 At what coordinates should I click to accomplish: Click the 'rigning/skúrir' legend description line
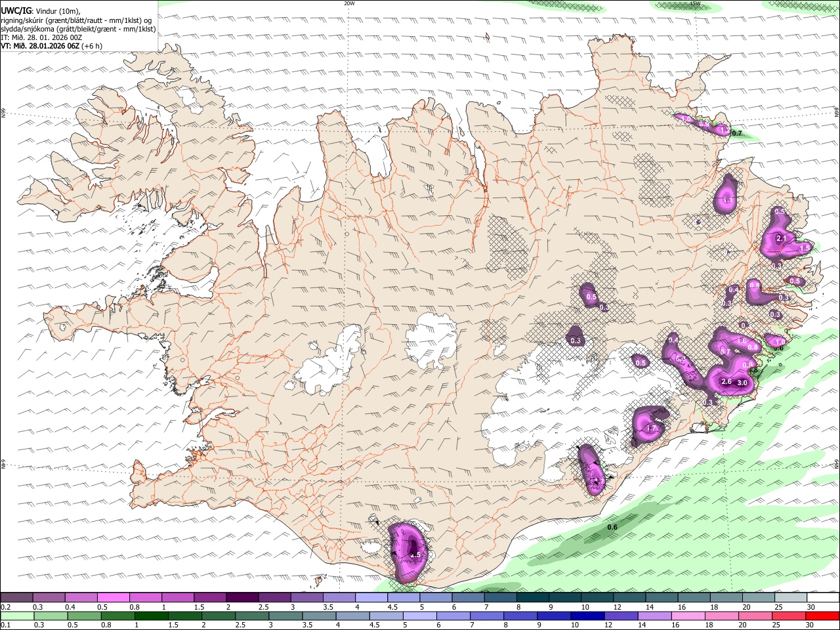coord(75,20)
